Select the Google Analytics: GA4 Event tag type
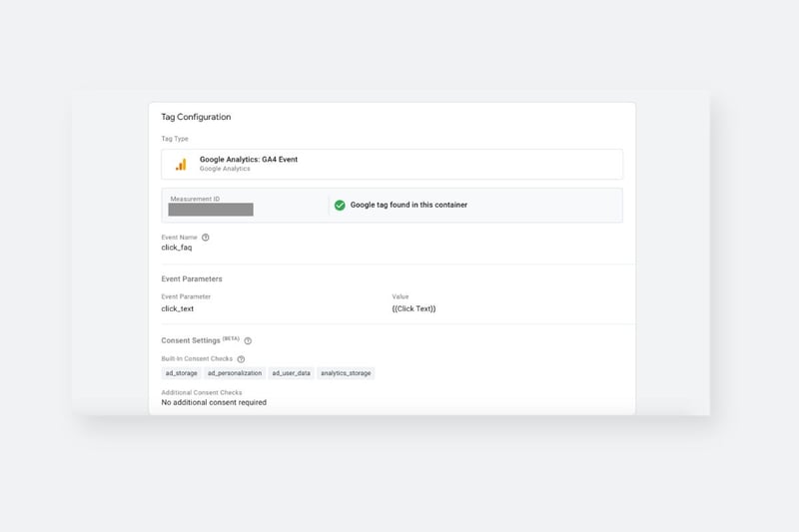The image size is (799, 532). 392,164
